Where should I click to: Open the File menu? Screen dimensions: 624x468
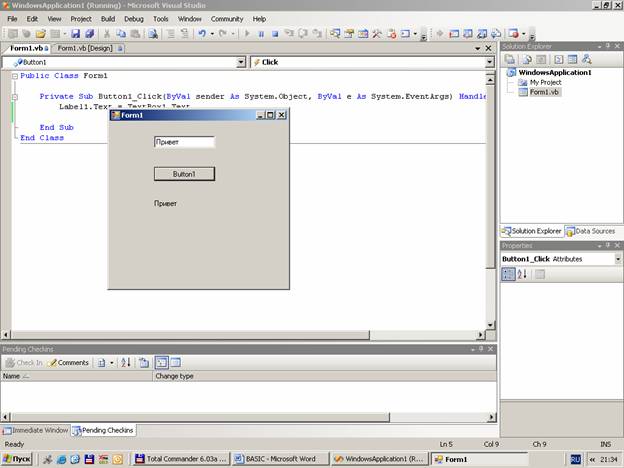[x=12, y=19]
